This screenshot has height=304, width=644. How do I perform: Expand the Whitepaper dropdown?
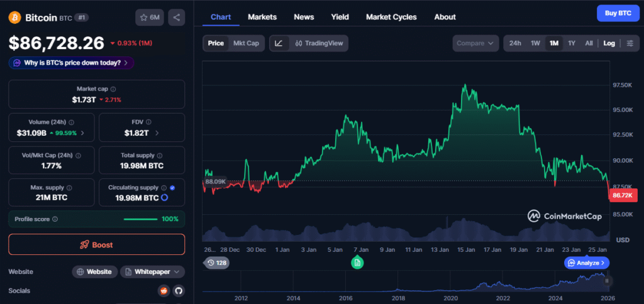152,271
